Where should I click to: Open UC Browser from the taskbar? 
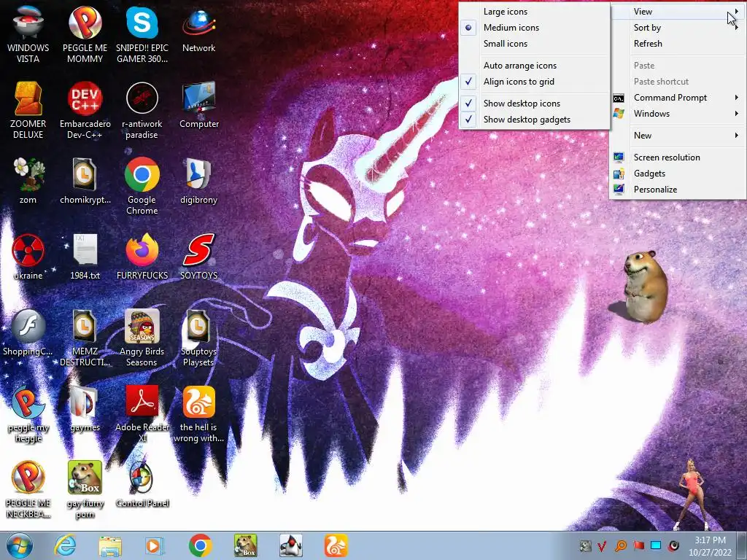336,545
